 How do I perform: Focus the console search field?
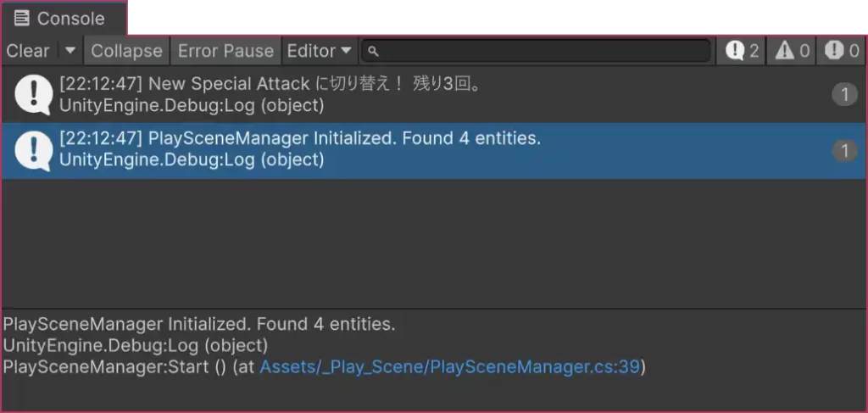[542, 51]
